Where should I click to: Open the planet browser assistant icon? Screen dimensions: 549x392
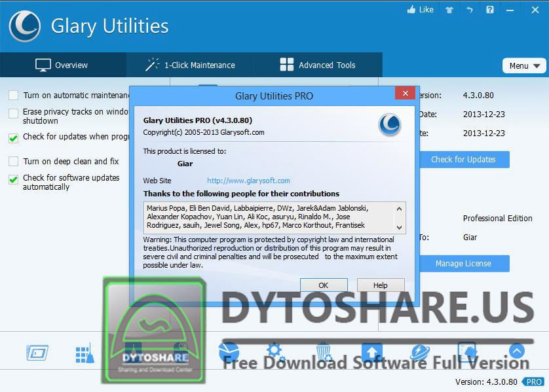(x=420, y=352)
